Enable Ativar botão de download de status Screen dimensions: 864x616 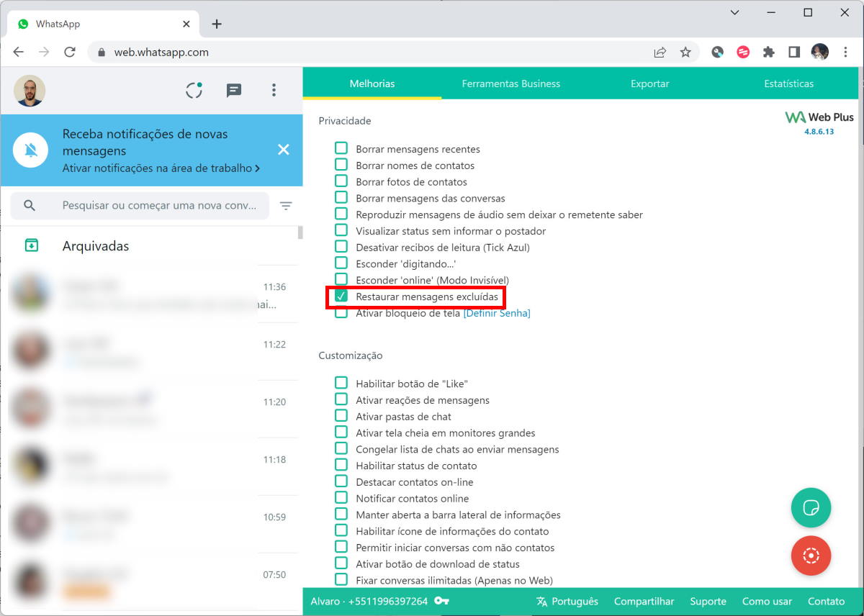341,563
